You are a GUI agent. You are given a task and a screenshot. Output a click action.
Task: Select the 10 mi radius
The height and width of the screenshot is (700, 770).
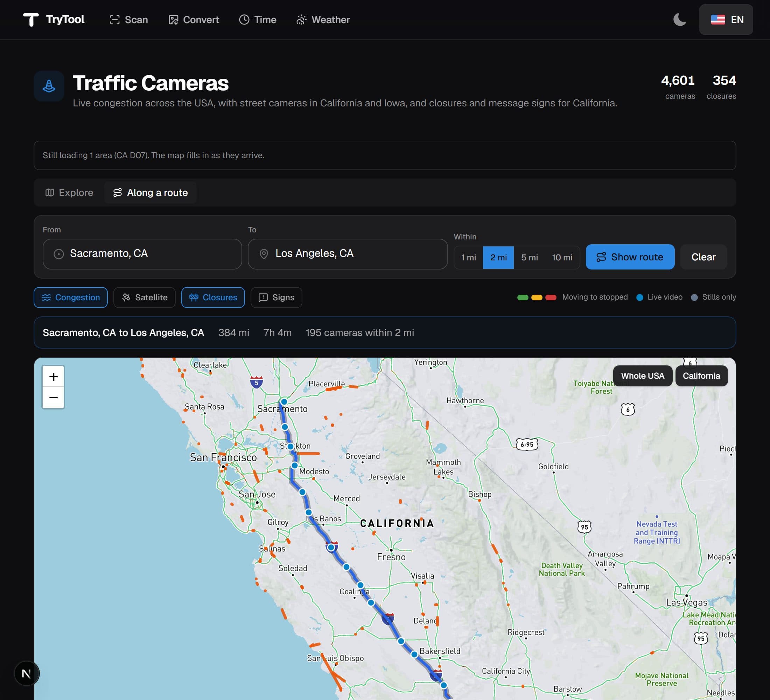click(562, 257)
